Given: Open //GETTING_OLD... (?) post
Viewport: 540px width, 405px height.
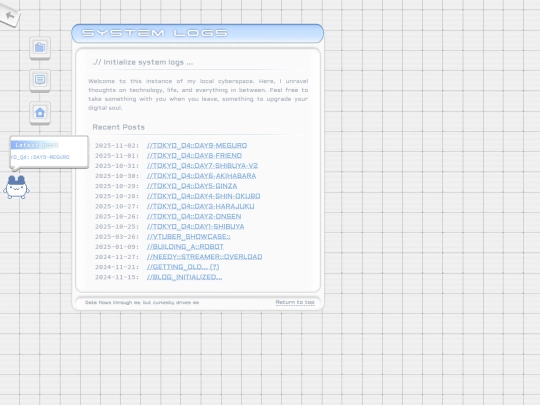Looking at the screenshot, I should coord(183,267).
